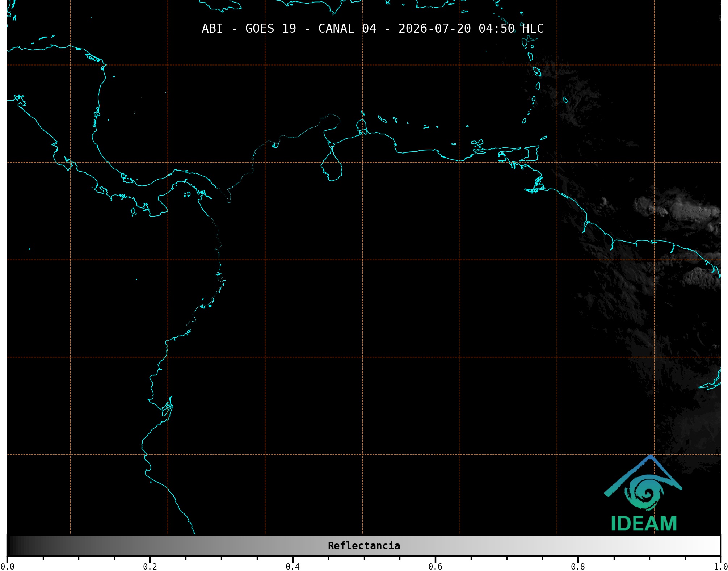The width and height of the screenshot is (728, 571).
Task: Click the IDEAM hurricane swirl logo emblem
Action: click(x=643, y=483)
